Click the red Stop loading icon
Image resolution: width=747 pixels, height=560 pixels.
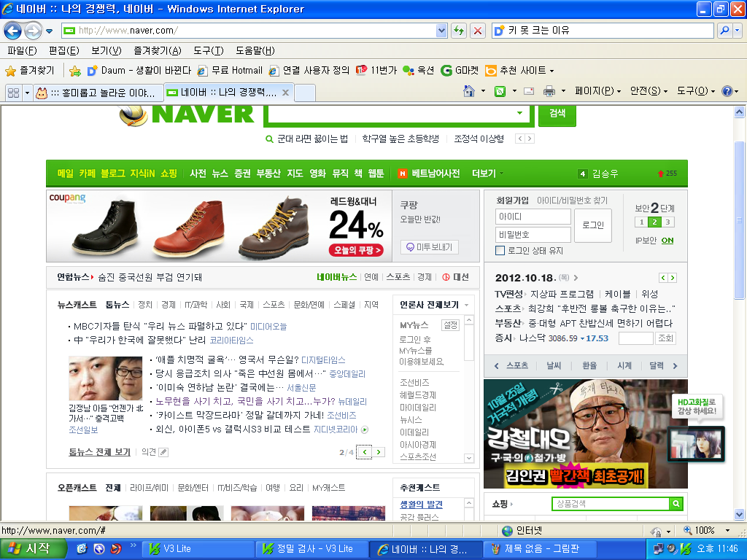pyautogui.click(x=477, y=31)
